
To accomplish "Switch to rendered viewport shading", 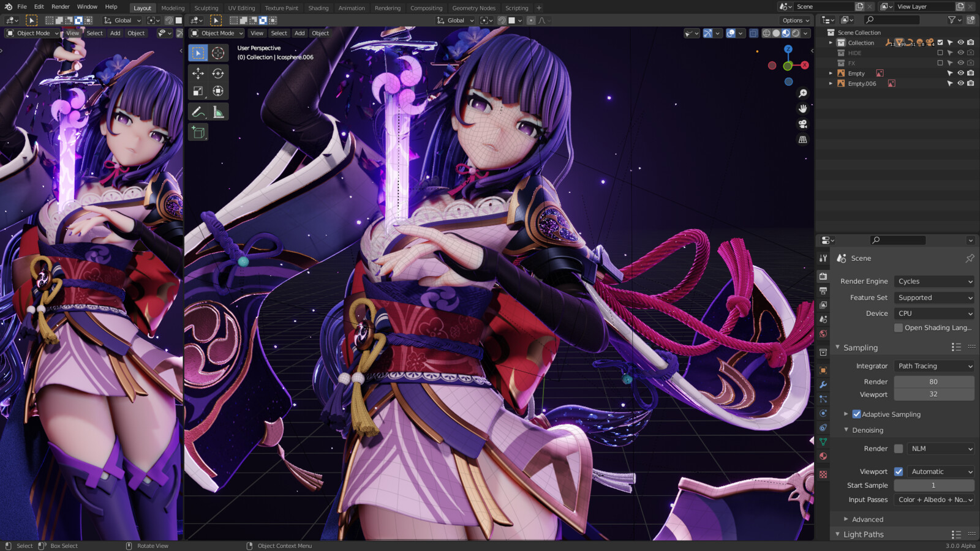I will [x=796, y=33].
